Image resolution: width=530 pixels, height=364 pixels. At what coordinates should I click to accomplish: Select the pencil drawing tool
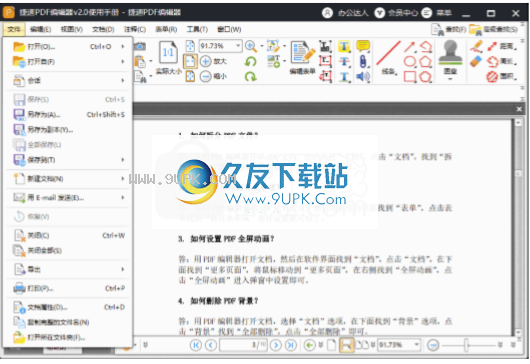click(x=476, y=47)
